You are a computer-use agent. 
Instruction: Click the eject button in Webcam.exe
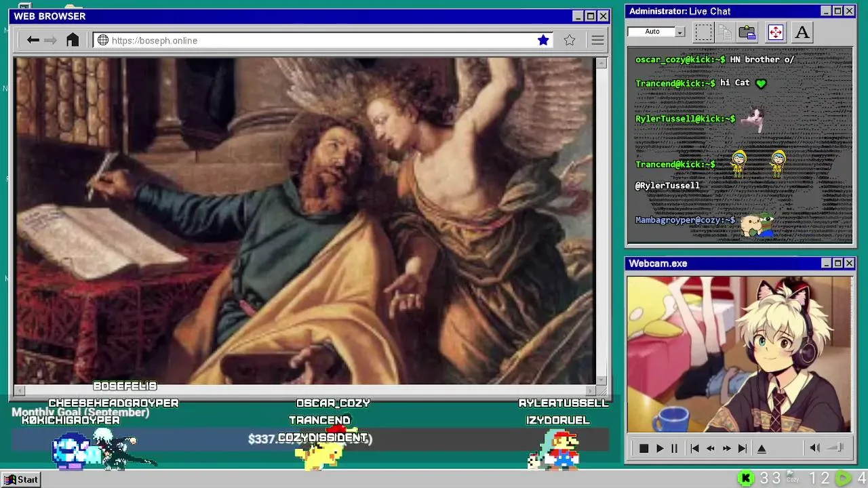click(x=762, y=448)
